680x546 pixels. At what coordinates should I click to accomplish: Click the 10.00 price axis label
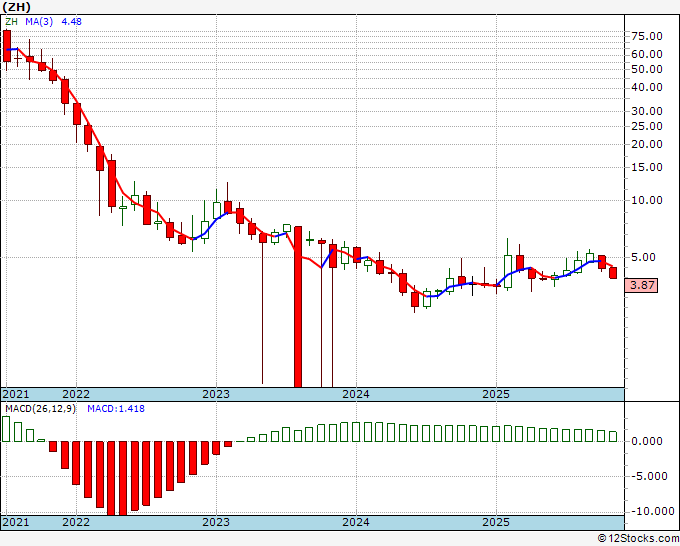tap(647, 200)
